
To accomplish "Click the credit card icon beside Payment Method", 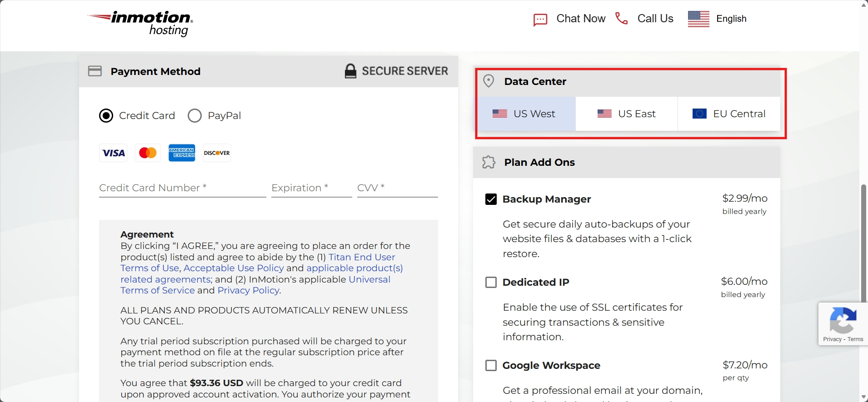I will coord(95,71).
